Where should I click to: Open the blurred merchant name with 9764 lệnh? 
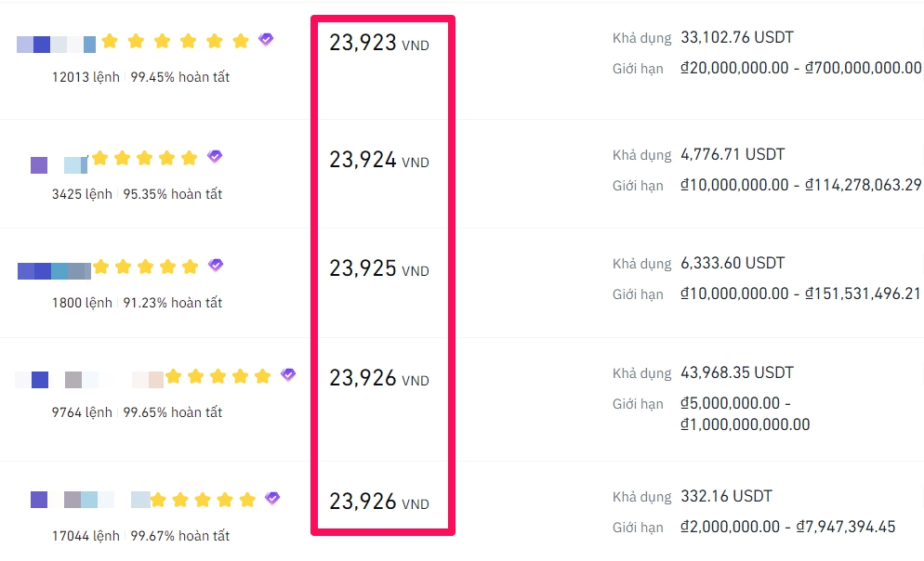(89, 380)
